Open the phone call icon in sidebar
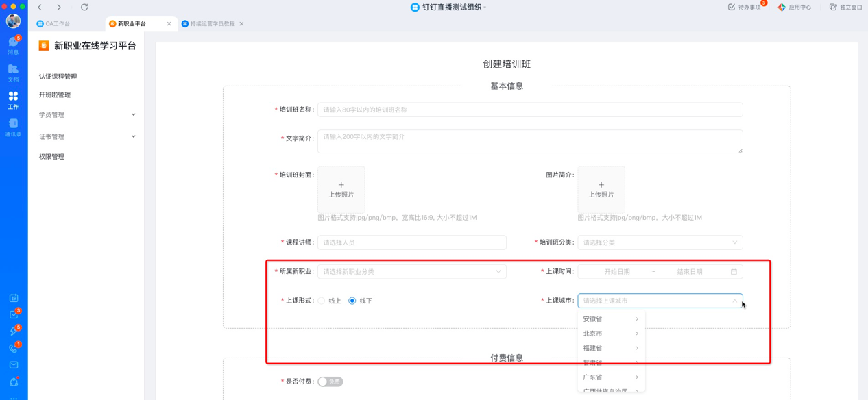 coord(14,348)
